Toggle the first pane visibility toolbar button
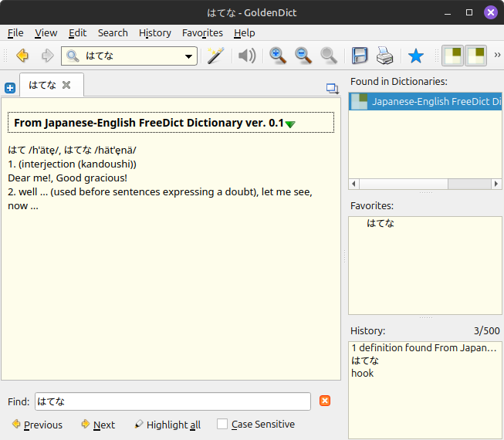This screenshot has height=440, width=504. (452, 56)
